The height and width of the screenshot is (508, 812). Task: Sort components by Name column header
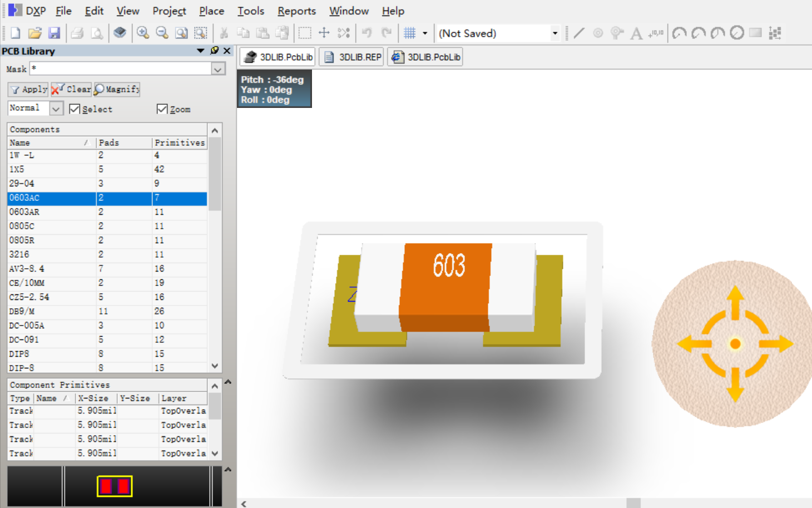51,142
